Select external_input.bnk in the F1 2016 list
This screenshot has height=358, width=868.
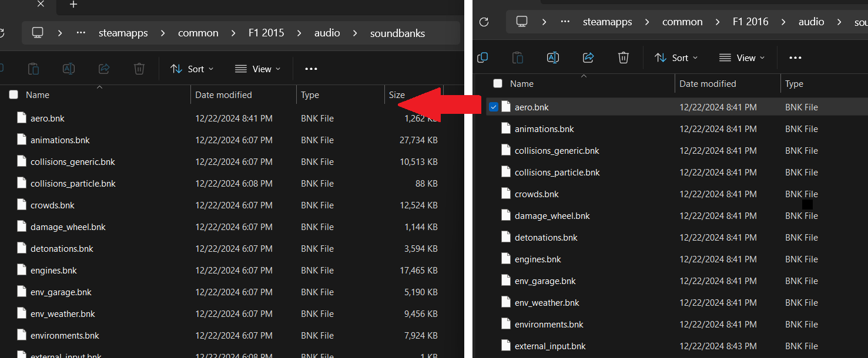click(x=550, y=346)
